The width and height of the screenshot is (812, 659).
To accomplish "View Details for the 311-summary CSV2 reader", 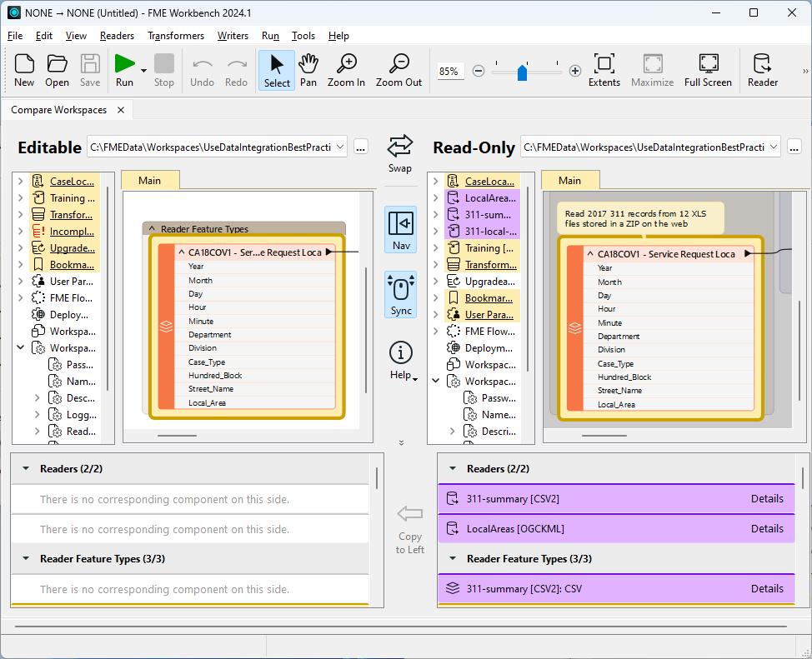I will (x=766, y=498).
